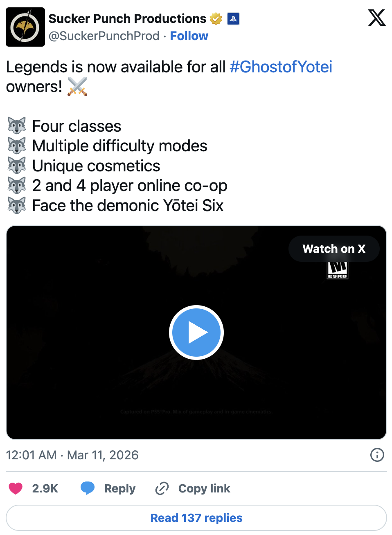Click the 2.9K likes count

click(45, 488)
